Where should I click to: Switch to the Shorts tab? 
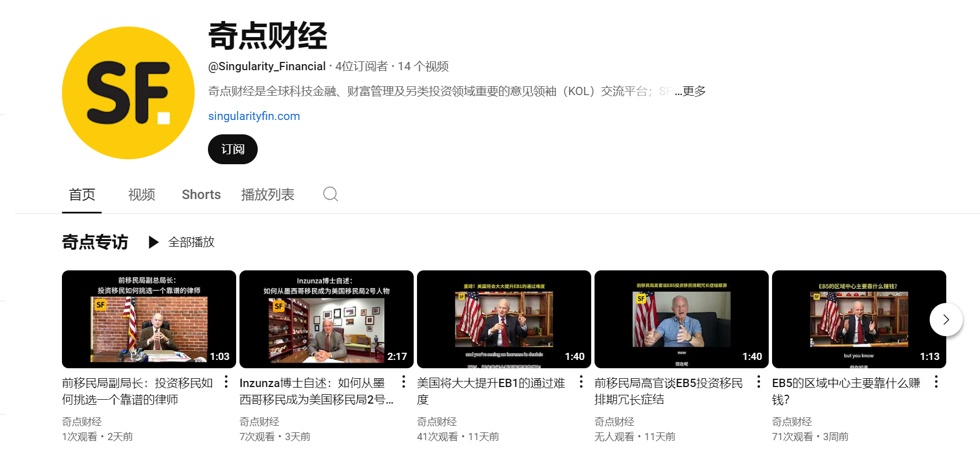click(201, 195)
